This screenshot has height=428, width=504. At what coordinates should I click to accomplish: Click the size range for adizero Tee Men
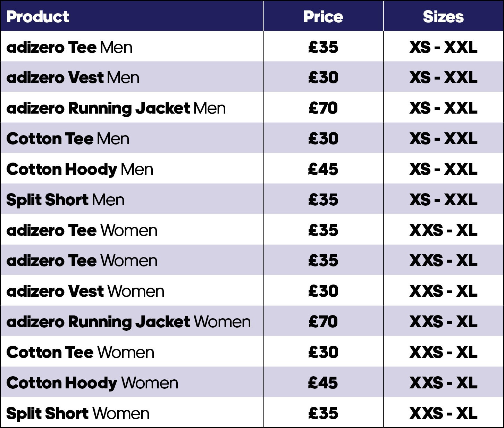[443, 47]
